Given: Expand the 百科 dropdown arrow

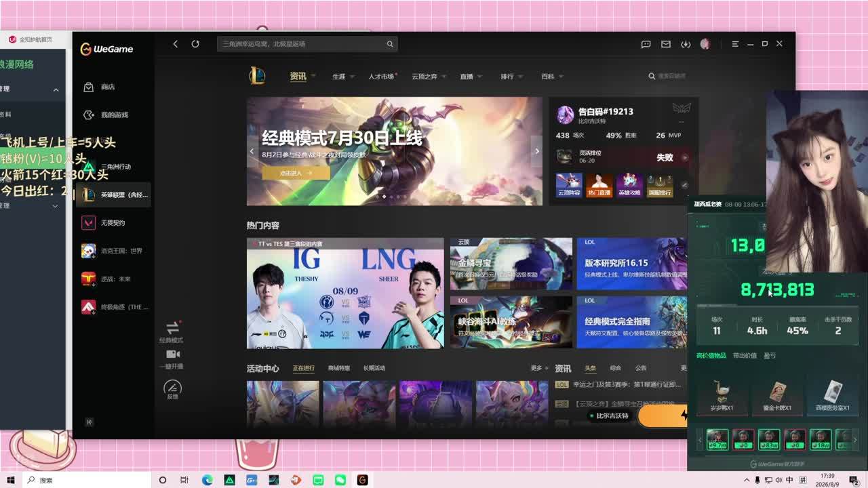Looking at the screenshot, I should pyautogui.click(x=561, y=77).
